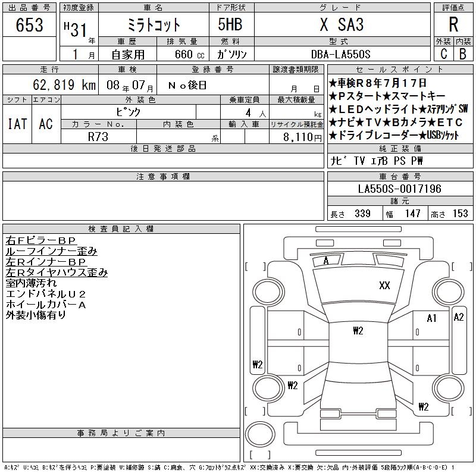This screenshot has height=476, width=476.
Task: Select the seating capacity 4 人
Action: [255, 113]
